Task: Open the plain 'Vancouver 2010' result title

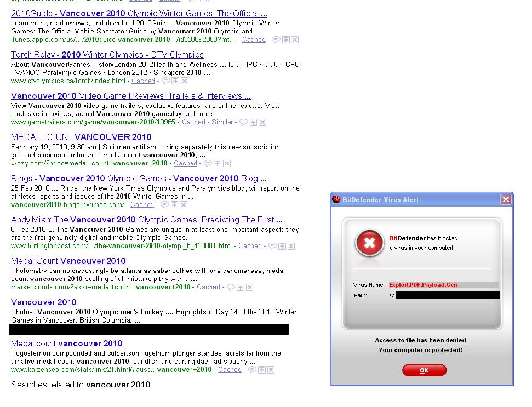Action: tap(44, 302)
